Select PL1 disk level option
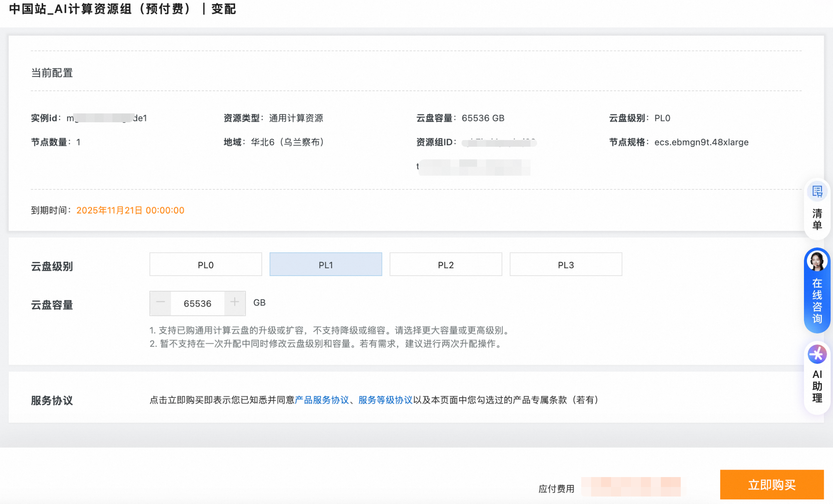This screenshot has height=504, width=833. tap(326, 265)
